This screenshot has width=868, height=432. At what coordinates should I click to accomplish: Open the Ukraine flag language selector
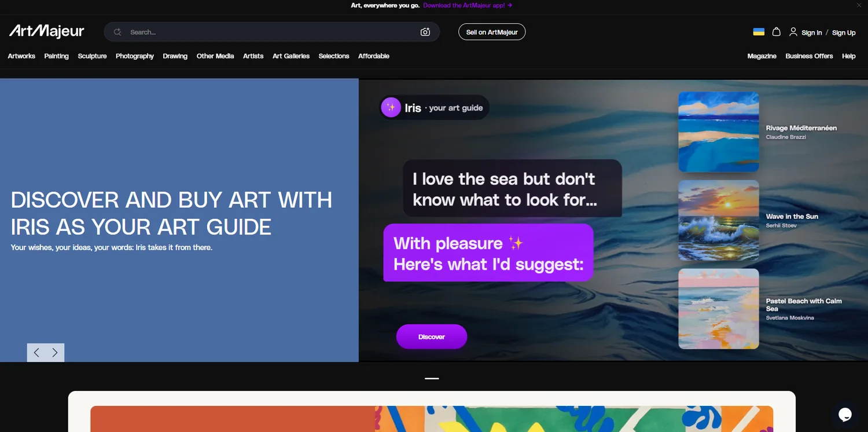click(x=759, y=32)
